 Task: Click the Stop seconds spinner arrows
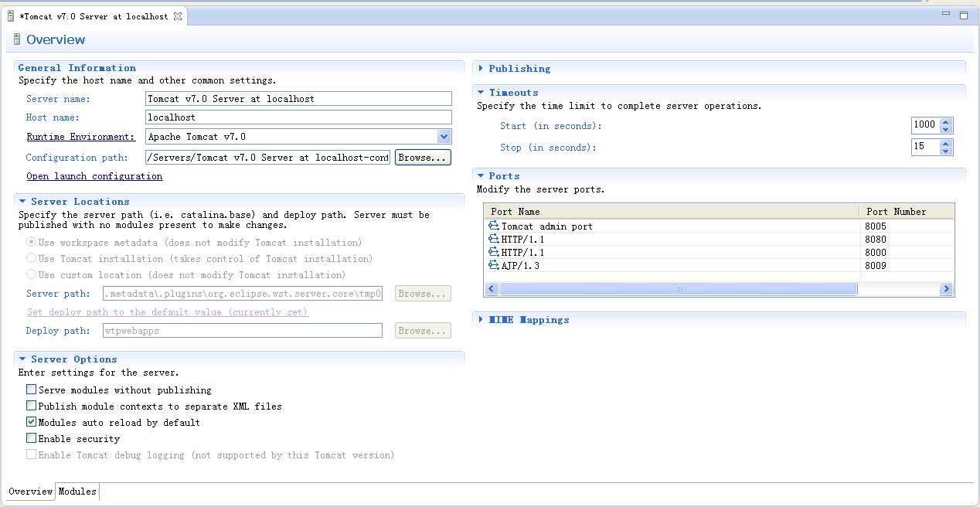(x=946, y=147)
